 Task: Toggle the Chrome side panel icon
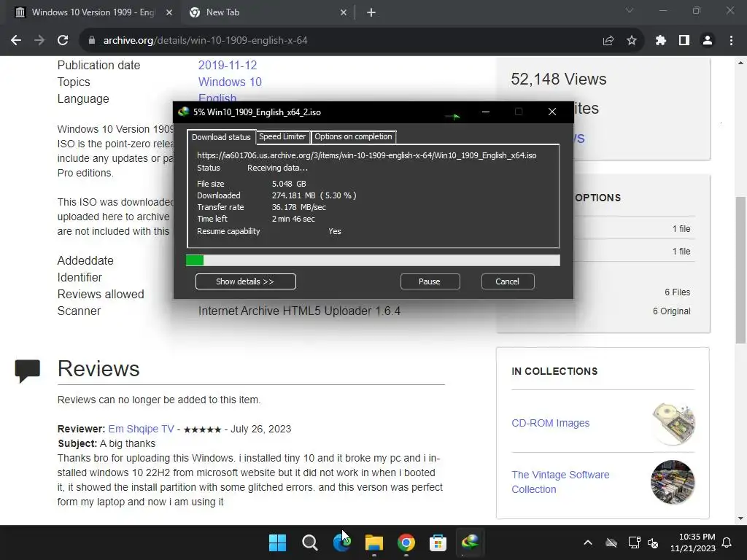684,41
